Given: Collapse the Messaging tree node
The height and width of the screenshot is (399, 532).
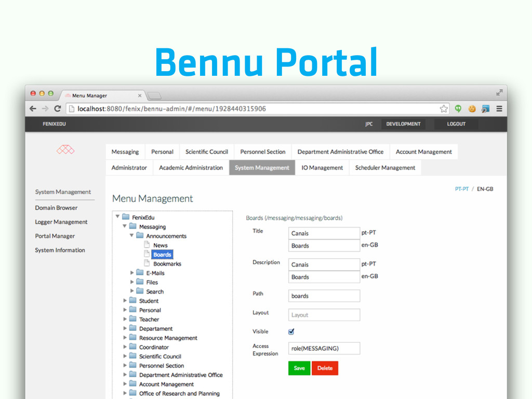Looking at the screenshot, I should [125, 226].
